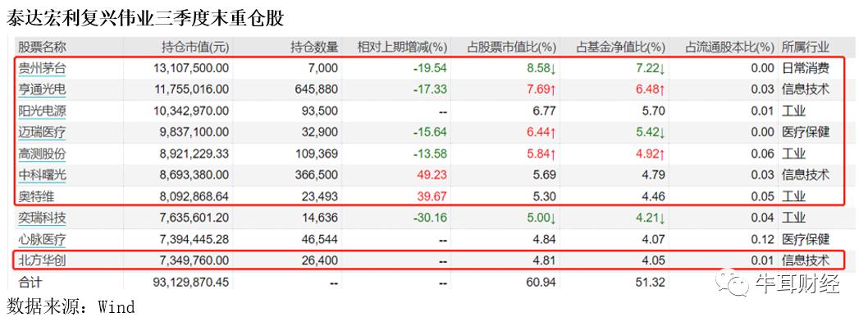Click the 股票名称 column header
The width and height of the screenshot is (868, 322).
[x=42, y=48]
